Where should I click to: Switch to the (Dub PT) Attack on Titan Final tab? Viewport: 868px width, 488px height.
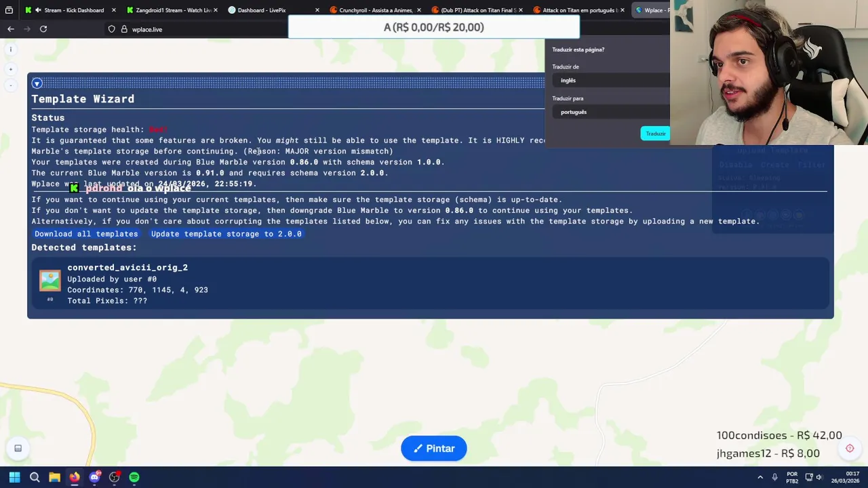477,10
